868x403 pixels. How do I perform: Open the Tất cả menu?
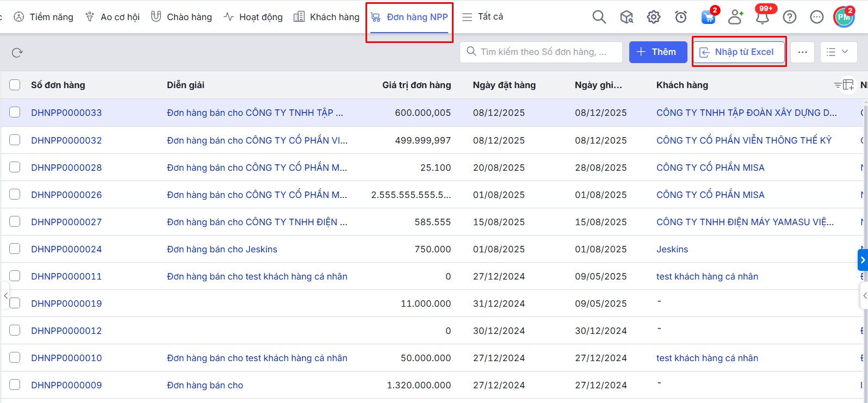click(483, 17)
